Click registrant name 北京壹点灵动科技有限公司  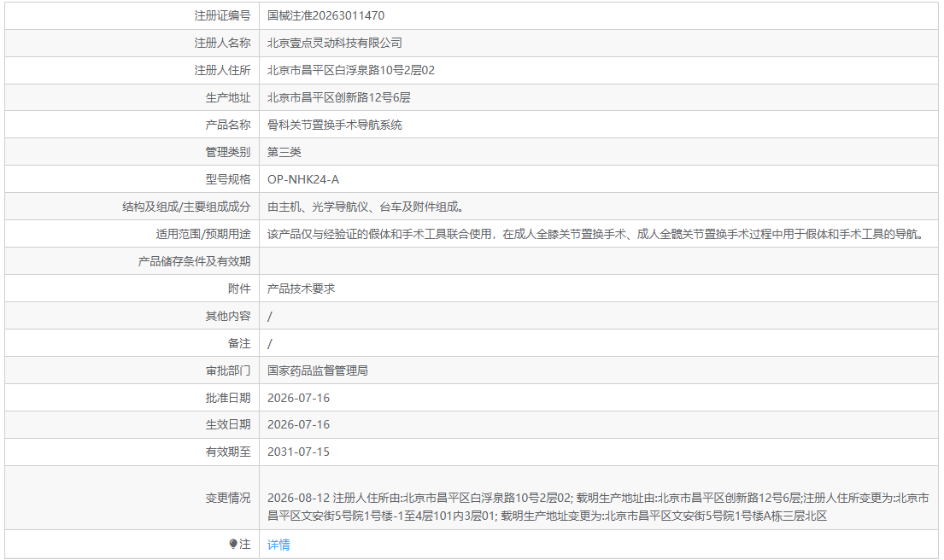[x=335, y=43]
